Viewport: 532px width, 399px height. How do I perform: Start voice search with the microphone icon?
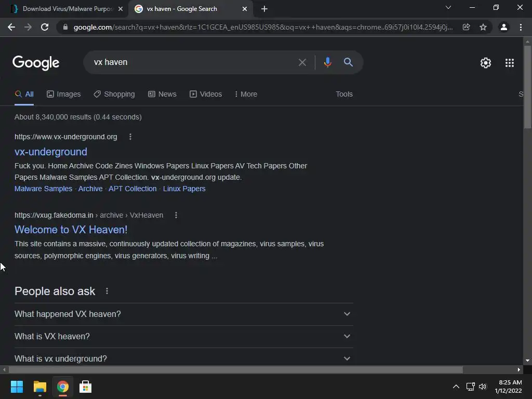pyautogui.click(x=327, y=62)
